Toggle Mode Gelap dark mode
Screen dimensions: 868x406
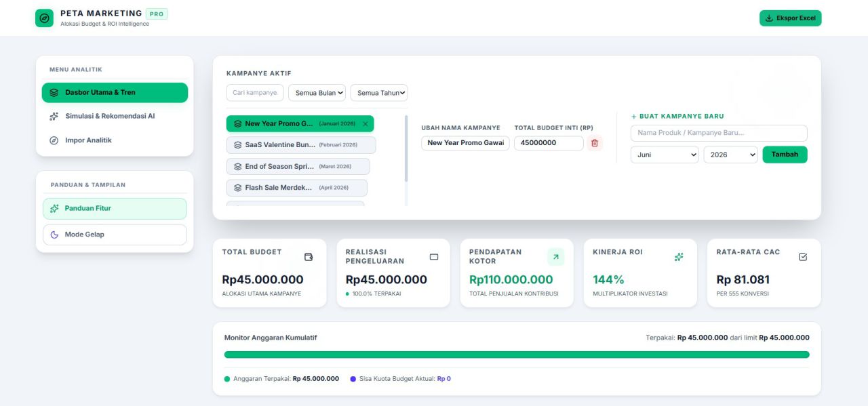[115, 235]
